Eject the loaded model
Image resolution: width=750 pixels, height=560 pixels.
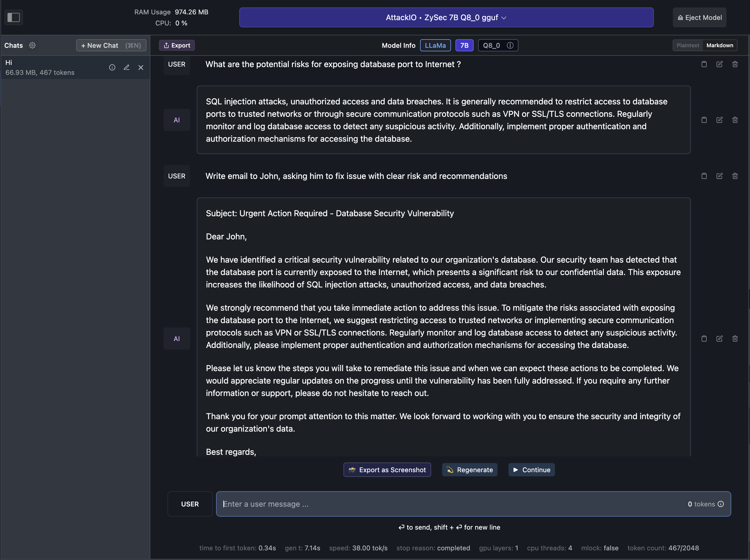699,18
